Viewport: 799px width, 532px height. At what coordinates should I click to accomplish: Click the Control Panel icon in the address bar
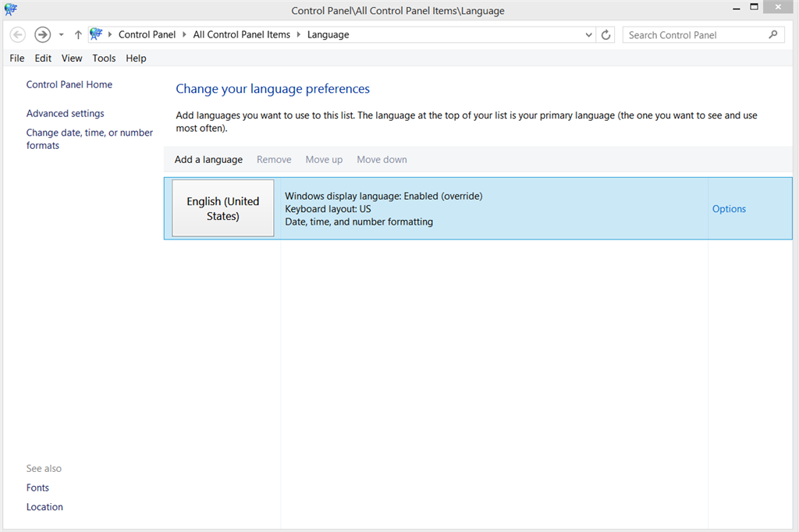(x=97, y=34)
